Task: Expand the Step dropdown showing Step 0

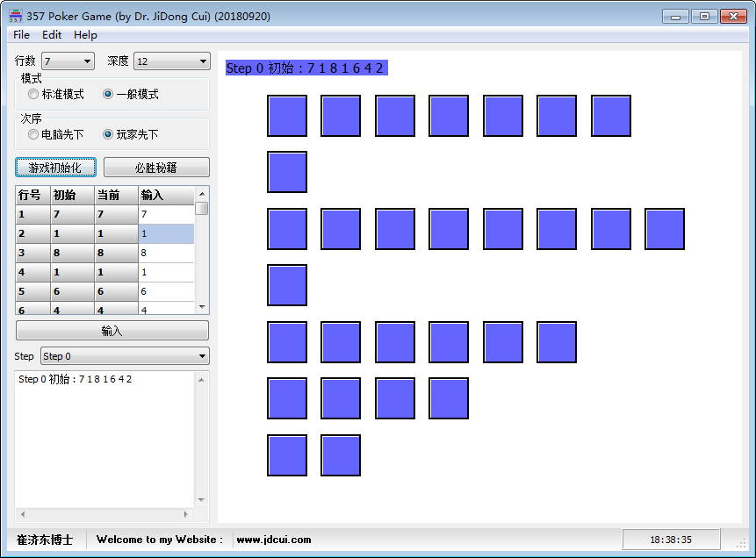Action: coord(125,356)
